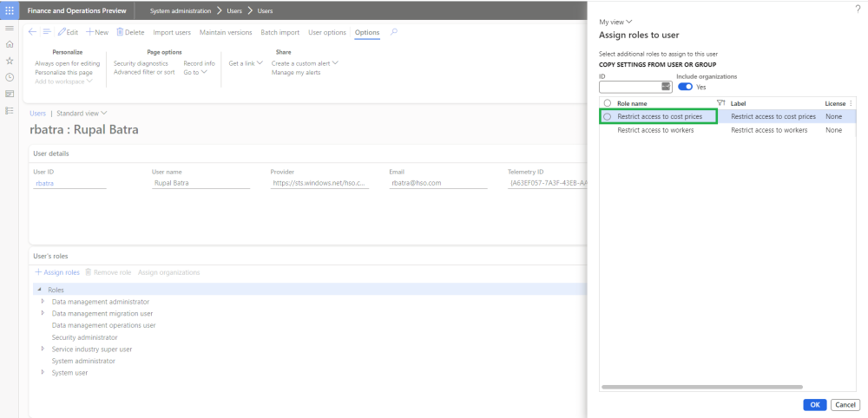Screen dimensions: 868x418
Task: Click the back arrow in action pane
Action: click(32, 32)
